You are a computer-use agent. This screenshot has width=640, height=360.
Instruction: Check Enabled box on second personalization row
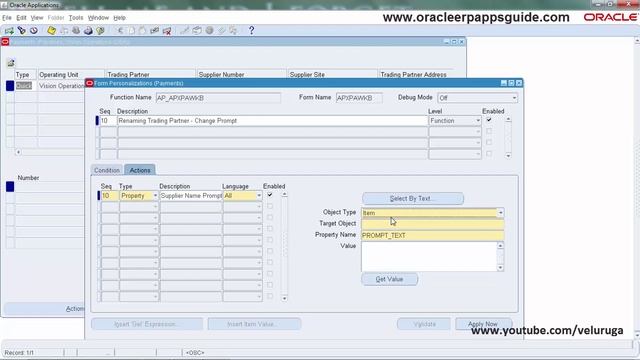489,131
